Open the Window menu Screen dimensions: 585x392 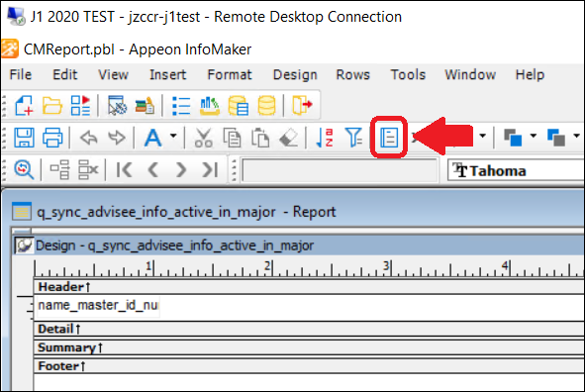pyautogui.click(x=470, y=74)
